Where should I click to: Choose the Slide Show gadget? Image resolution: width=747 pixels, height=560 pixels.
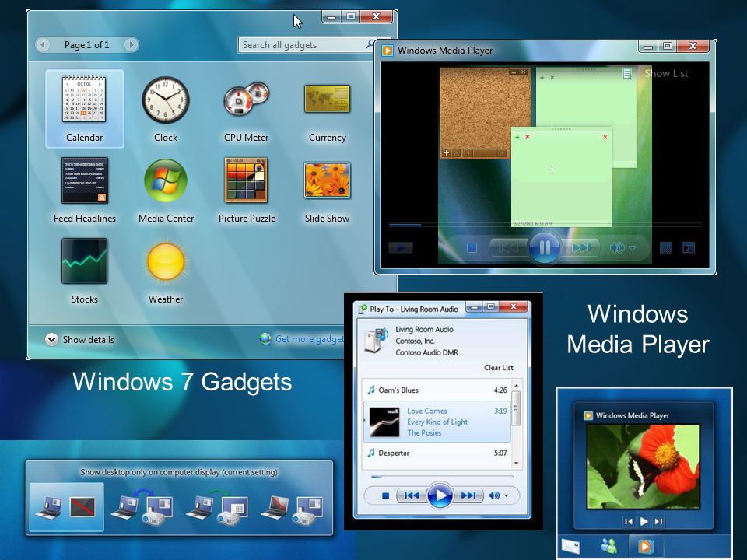pos(328,190)
